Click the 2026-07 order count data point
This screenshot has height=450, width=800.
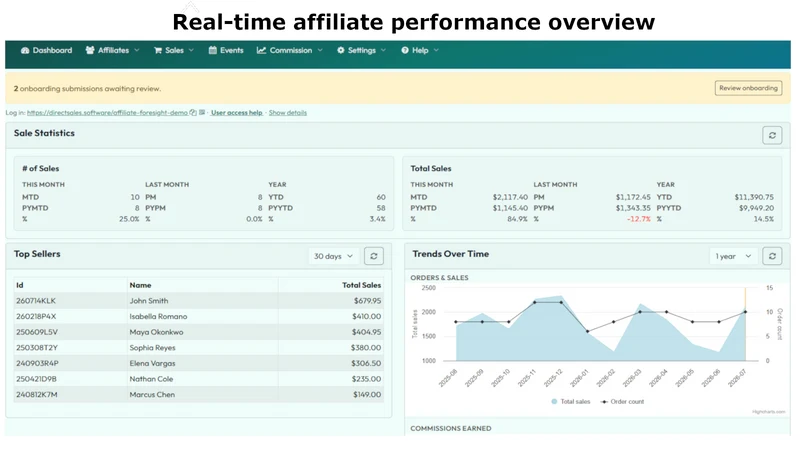coord(745,312)
